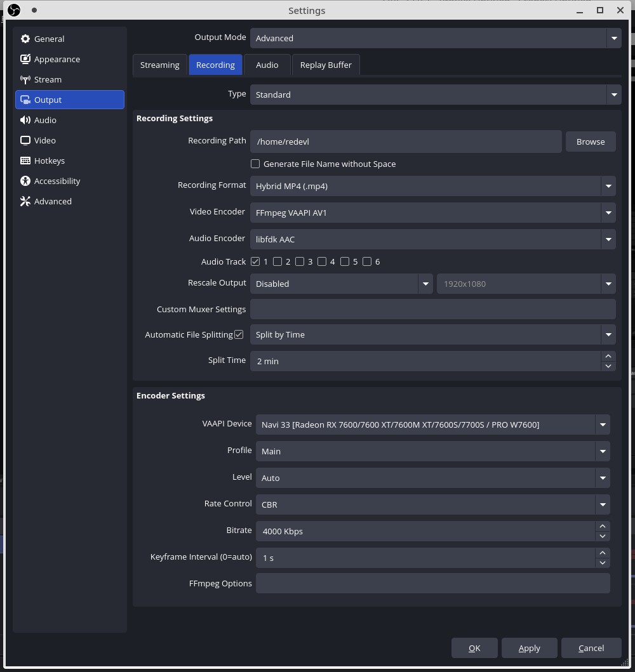The width and height of the screenshot is (635, 672).
Task: Click the Appearance icon in sidebar
Action: click(x=25, y=59)
